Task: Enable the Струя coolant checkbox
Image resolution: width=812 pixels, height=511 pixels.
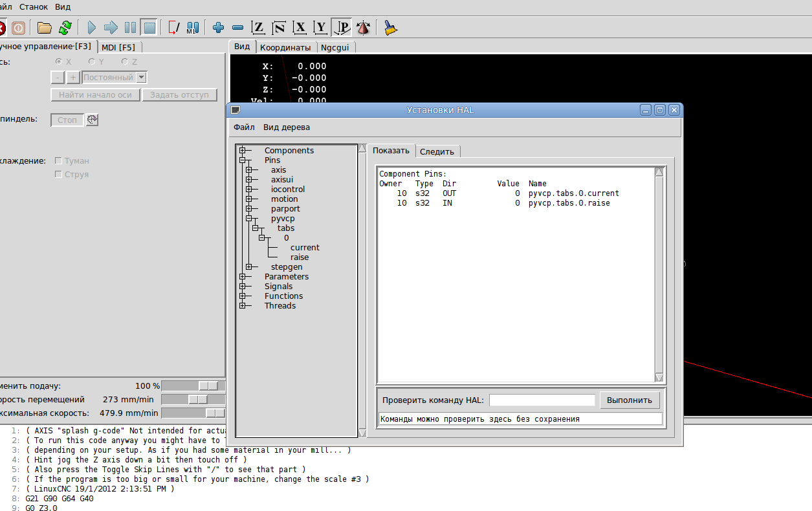Action: (59, 174)
